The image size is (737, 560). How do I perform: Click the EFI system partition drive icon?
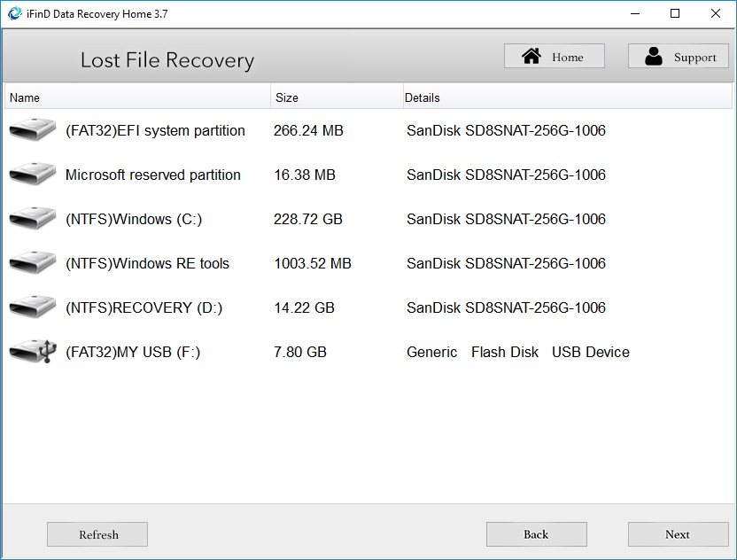[33, 129]
